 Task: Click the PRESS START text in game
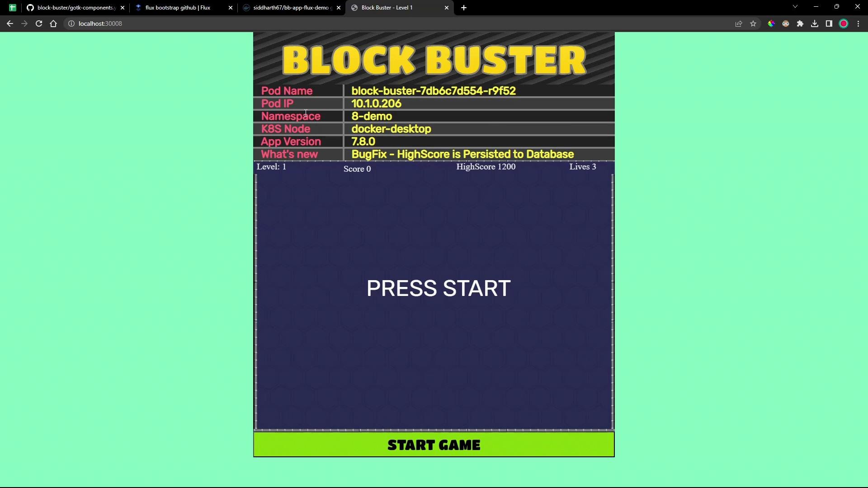click(439, 288)
